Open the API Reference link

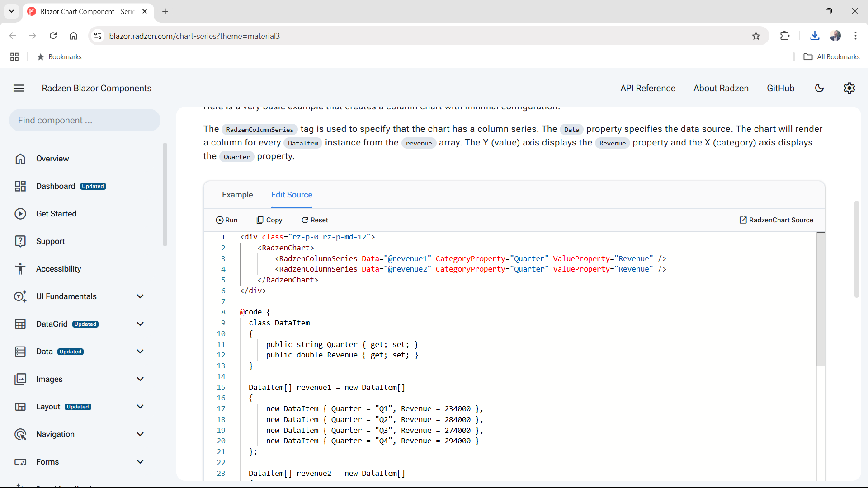click(x=647, y=88)
